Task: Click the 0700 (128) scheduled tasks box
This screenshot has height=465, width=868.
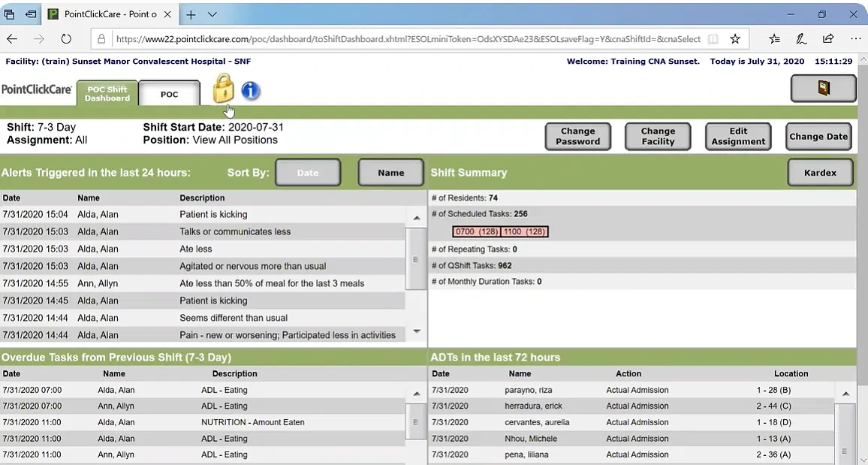Action: click(476, 231)
